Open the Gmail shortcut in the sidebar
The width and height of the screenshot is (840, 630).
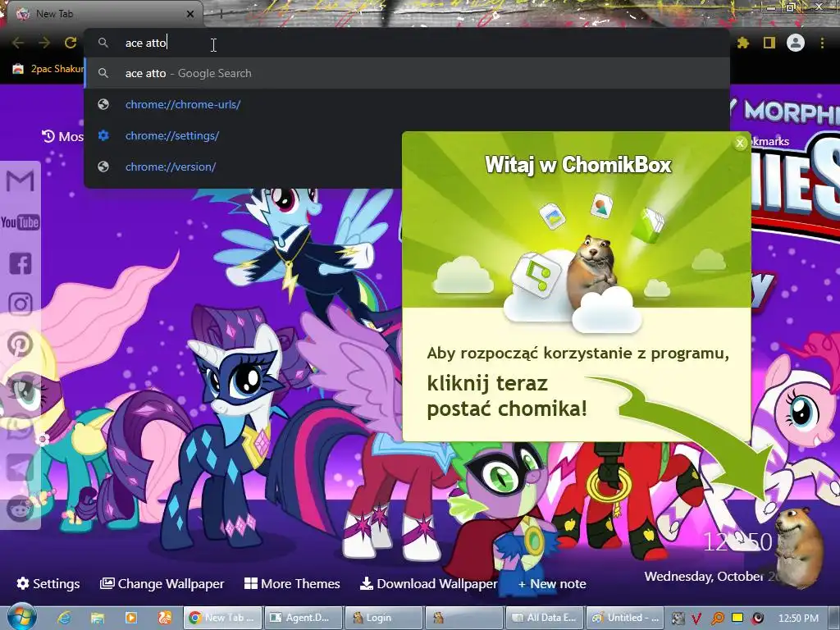(x=20, y=181)
